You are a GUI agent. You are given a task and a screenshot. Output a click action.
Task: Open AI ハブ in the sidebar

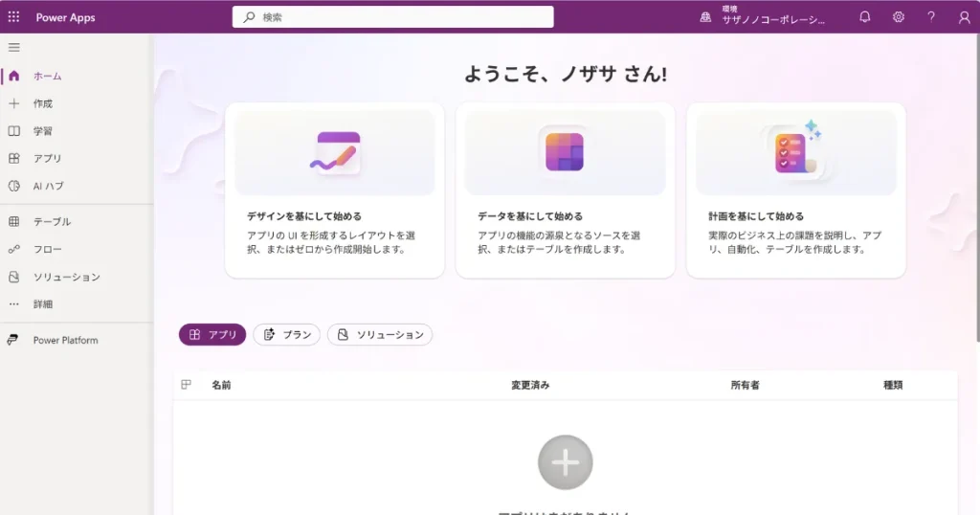48,186
